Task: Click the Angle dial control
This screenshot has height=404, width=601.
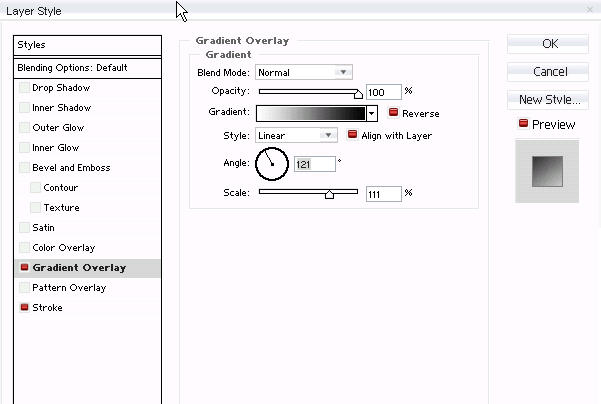Action: (272, 164)
